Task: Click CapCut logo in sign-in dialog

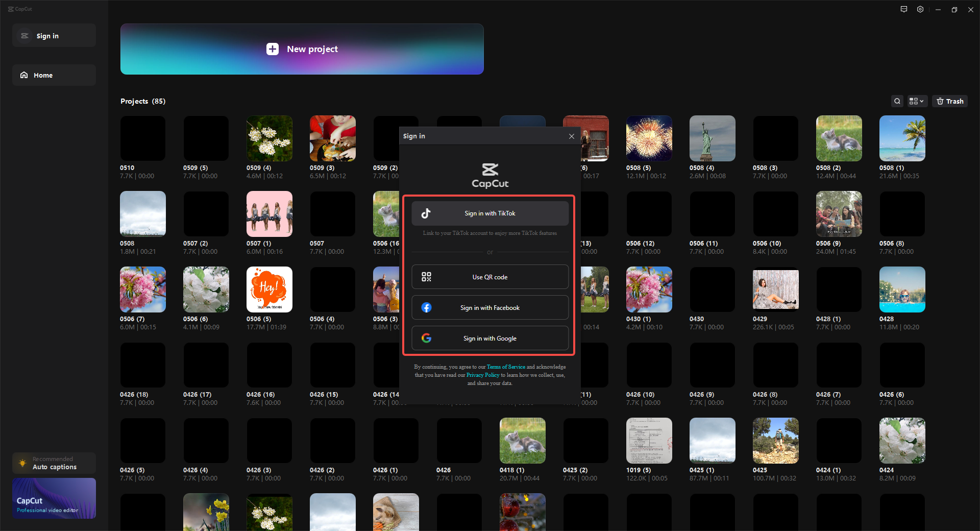Action: (x=490, y=176)
